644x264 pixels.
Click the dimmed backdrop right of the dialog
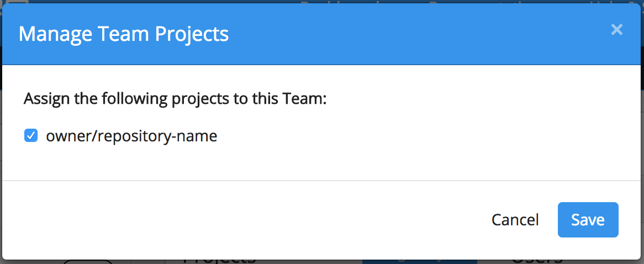642,138
